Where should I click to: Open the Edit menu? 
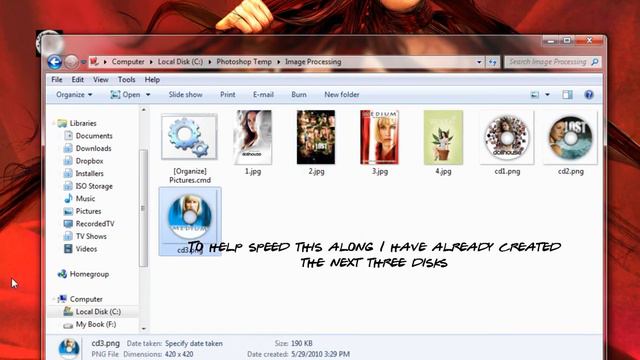click(x=78, y=80)
